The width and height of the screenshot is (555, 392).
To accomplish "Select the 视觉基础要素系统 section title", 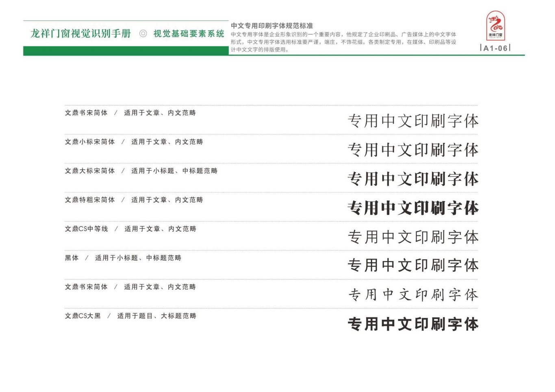I will point(189,34).
